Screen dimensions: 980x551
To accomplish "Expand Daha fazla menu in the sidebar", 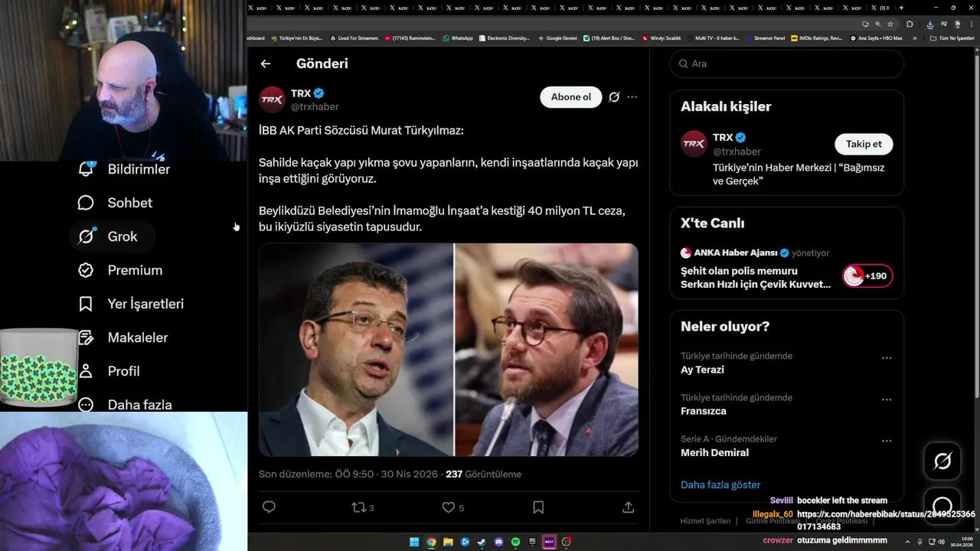I will click(125, 405).
